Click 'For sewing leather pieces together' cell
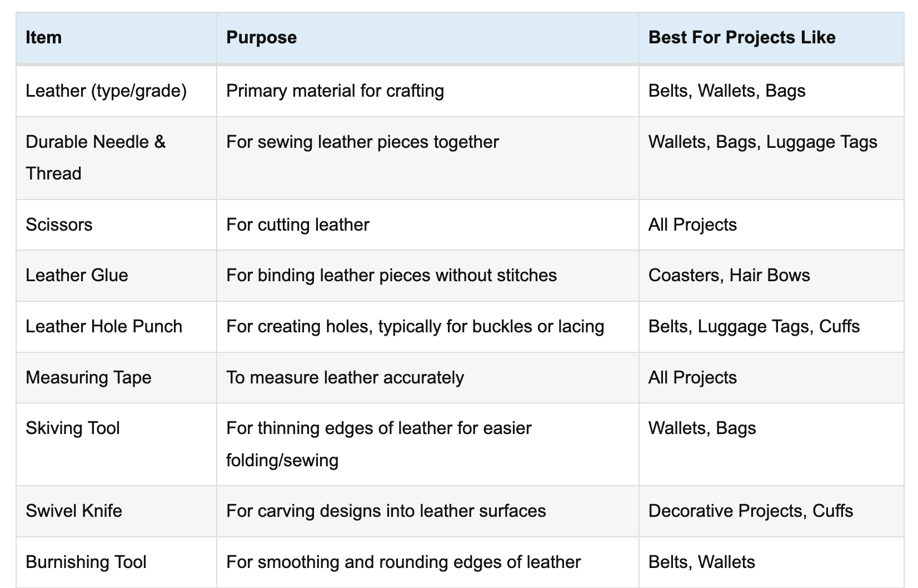The image size is (918, 588). 428,158
